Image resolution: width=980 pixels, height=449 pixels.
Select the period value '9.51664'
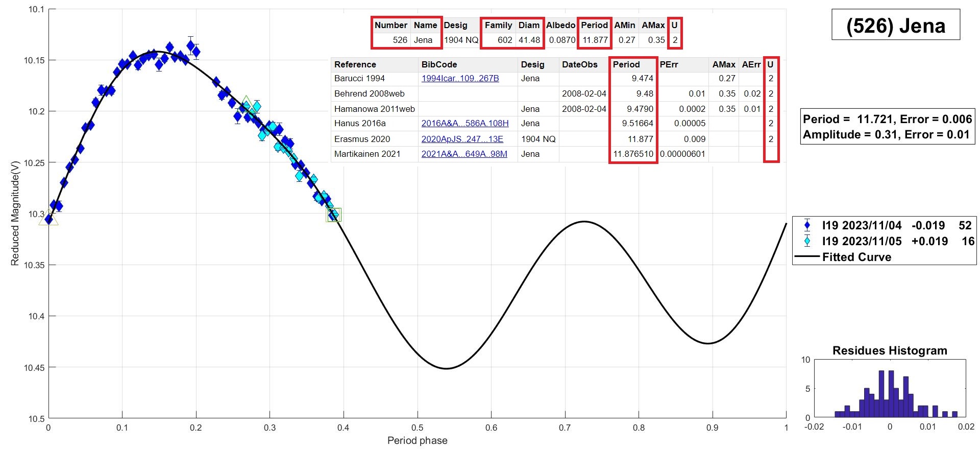[638, 124]
